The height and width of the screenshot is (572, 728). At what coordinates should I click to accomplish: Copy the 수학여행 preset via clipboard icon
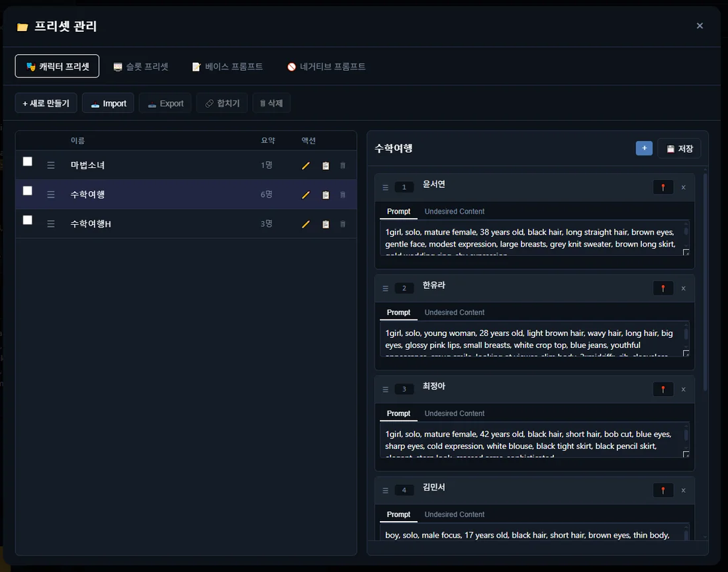pos(326,195)
